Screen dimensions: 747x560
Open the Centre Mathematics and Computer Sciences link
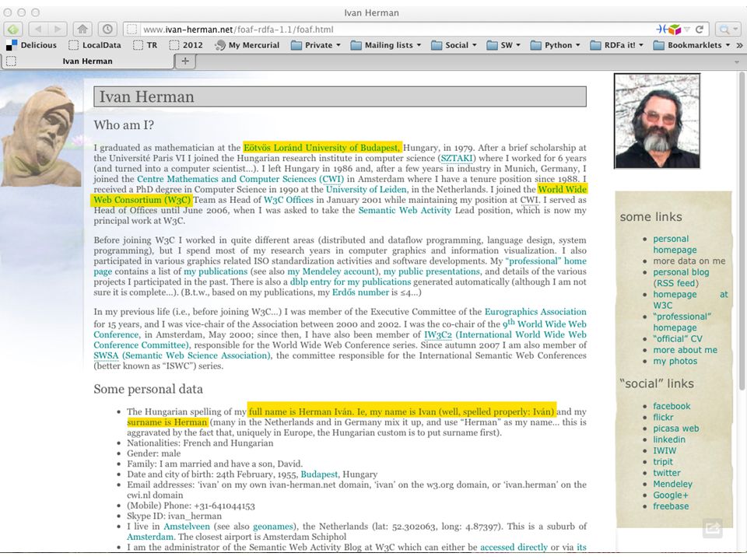(240, 179)
